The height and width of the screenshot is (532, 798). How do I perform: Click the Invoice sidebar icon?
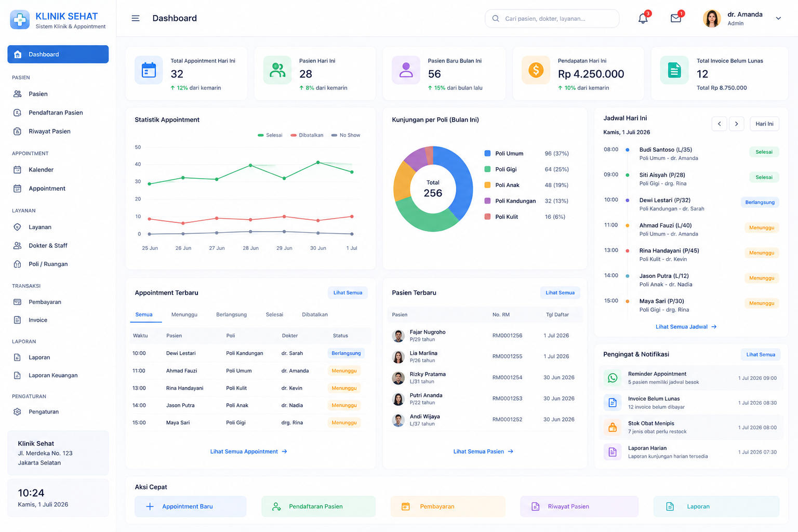point(17,320)
